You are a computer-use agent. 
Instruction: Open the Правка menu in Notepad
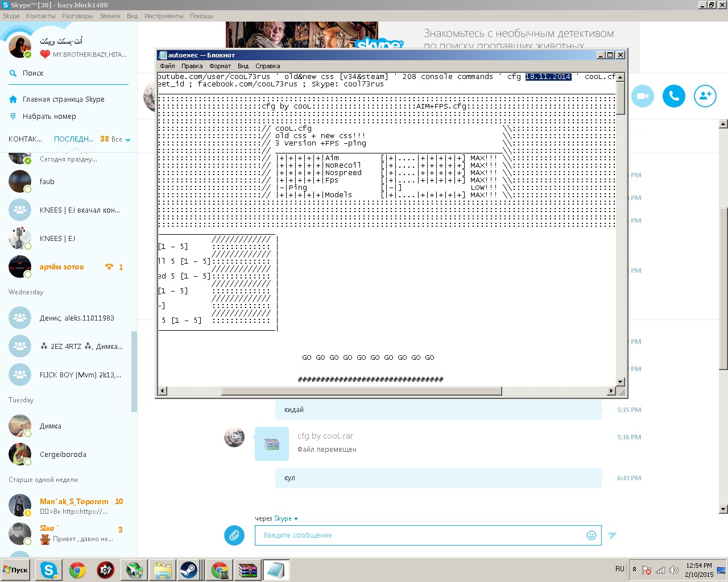pyautogui.click(x=192, y=66)
